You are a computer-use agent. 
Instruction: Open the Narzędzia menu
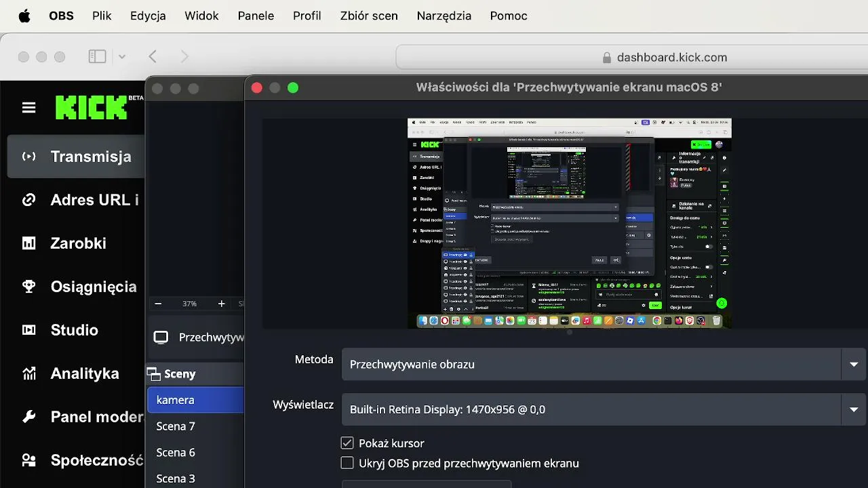(444, 16)
